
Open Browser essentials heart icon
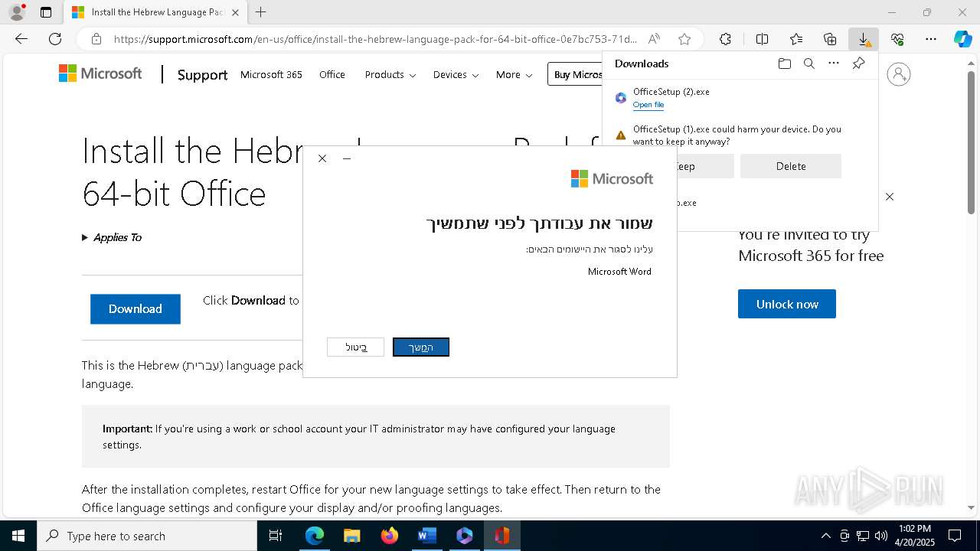click(897, 39)
